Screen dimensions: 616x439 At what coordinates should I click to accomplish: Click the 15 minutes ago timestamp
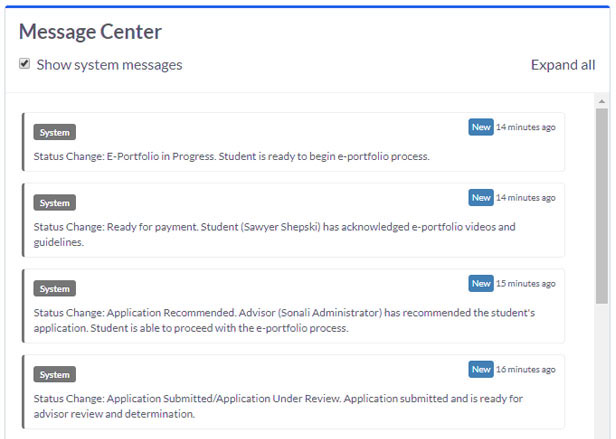tap(526, 283)
